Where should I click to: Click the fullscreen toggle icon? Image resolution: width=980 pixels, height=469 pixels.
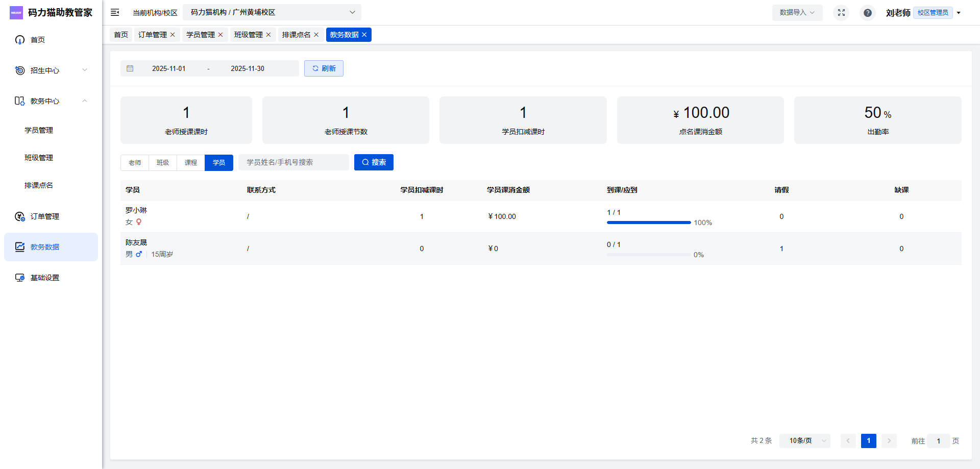coord(841,12)
